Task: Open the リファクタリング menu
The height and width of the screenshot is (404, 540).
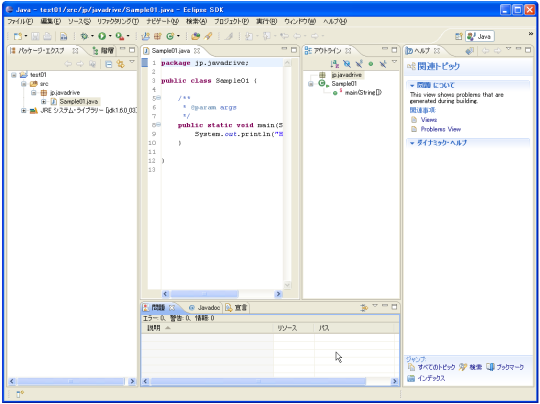Action: click(118, 21)
